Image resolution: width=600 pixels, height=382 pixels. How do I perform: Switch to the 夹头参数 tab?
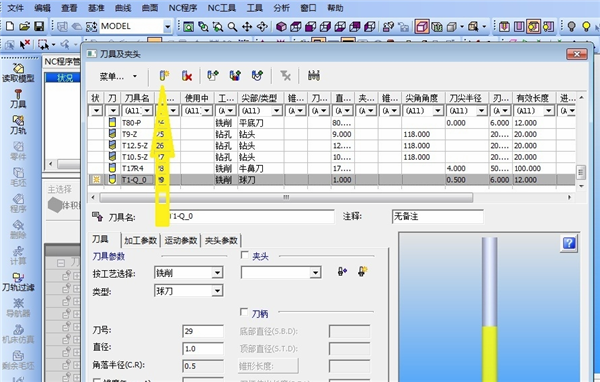coord(221,240)
